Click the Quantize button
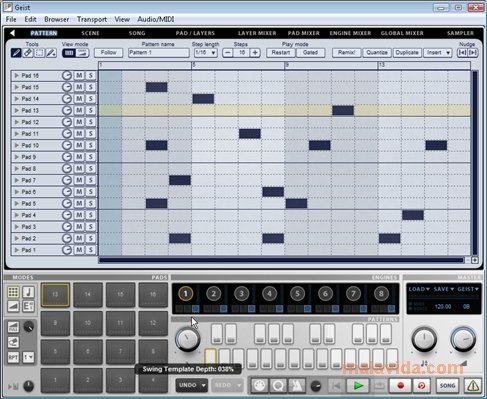The width and height of the screenshot is (487, 399). (377, 53)
